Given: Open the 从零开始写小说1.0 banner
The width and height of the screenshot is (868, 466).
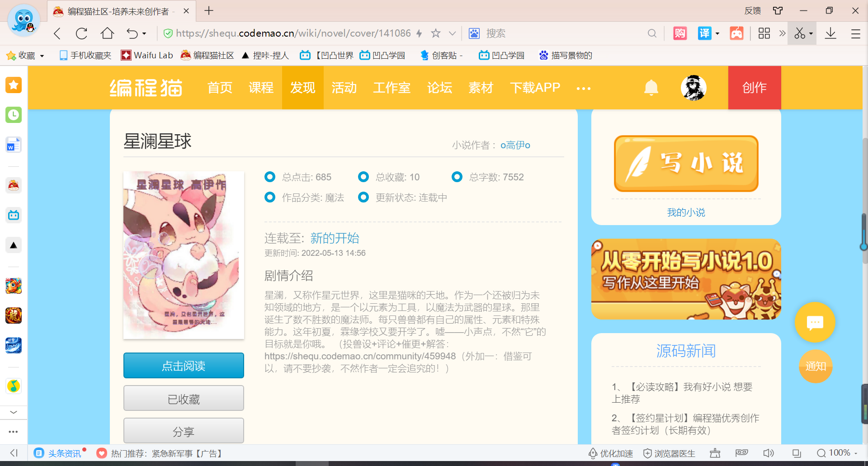Looking at the screenshot, I should tap(686, 279).
